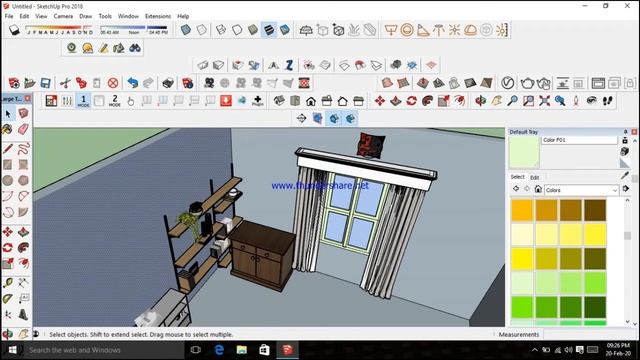Open the V-Ray Asset Editor icon
Screen dimensions: 640x360
(507, 83)
